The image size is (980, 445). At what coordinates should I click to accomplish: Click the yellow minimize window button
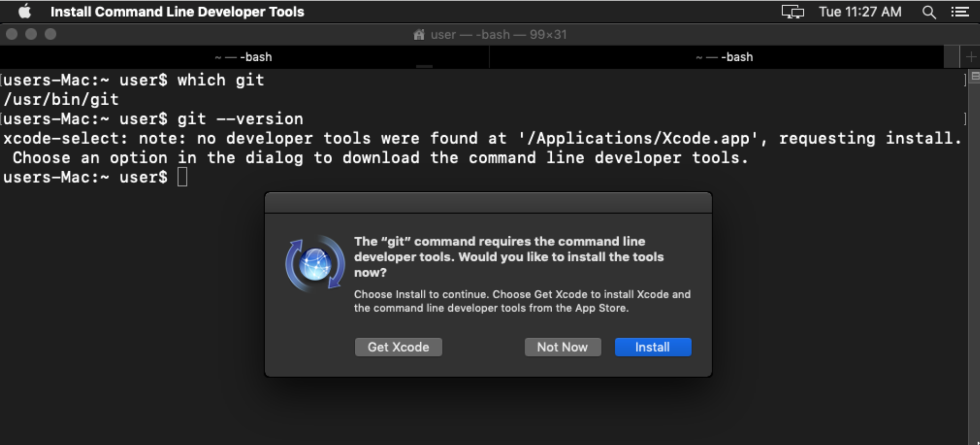coord(31,34)
